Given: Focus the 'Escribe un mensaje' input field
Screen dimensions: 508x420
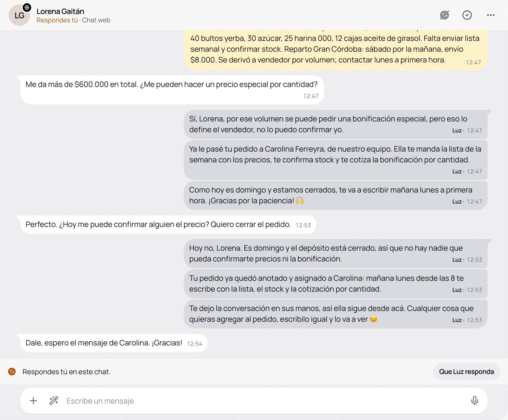Looking at the screenshot, I should pyautogui.click(x=254, y=401).
